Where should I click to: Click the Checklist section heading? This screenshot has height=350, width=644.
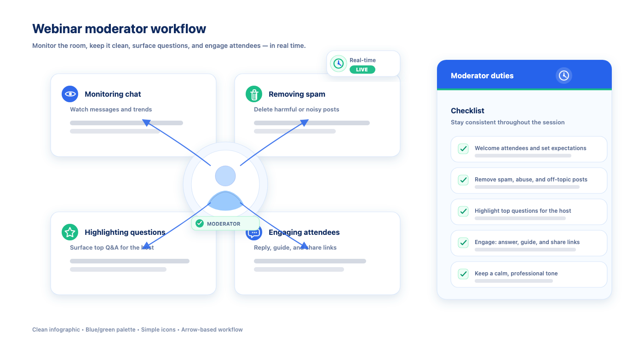coord(467,111)
